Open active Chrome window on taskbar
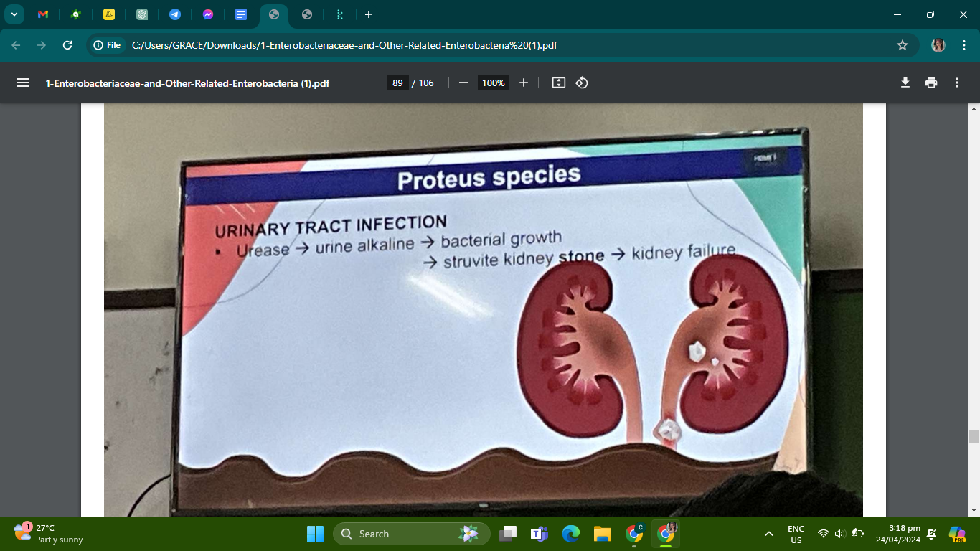Screen dimensions: 980x551 pos(666,534)
